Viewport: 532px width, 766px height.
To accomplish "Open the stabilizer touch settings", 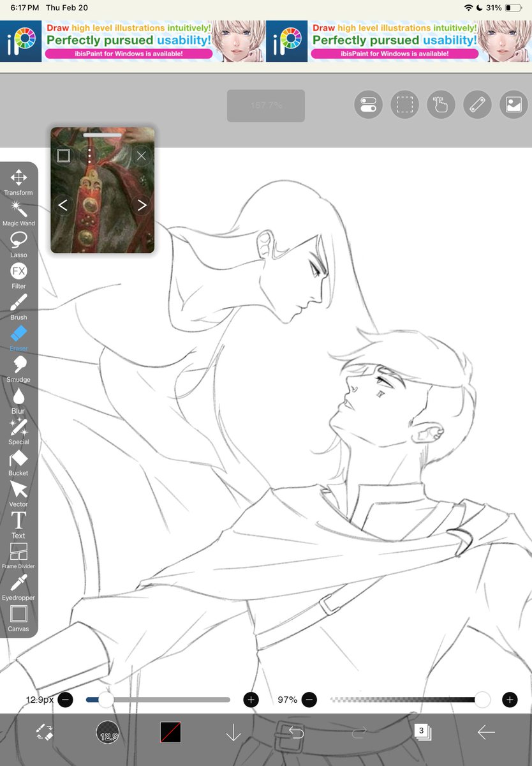I will coord(441,105).
